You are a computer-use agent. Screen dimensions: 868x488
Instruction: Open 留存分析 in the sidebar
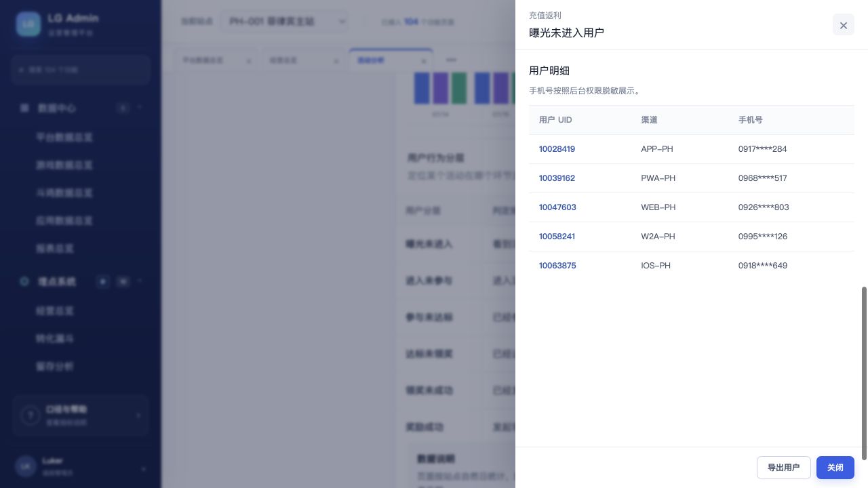[55, 366]
